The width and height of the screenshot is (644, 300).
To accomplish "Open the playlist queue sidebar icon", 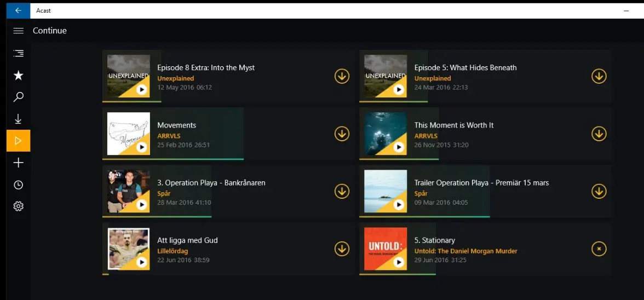I will (19, 53).
